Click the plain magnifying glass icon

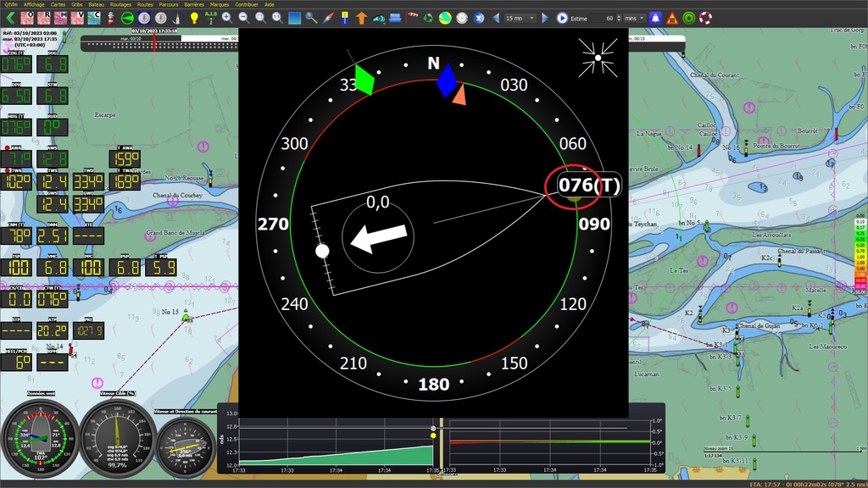click(311, 18)
